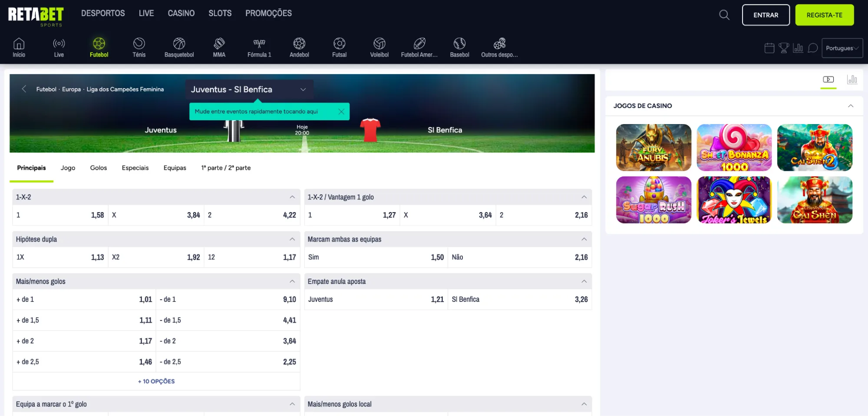Open the SLOTS menu item
The image size is (868, 416).
pyautogui.click(x=220, y=13)
